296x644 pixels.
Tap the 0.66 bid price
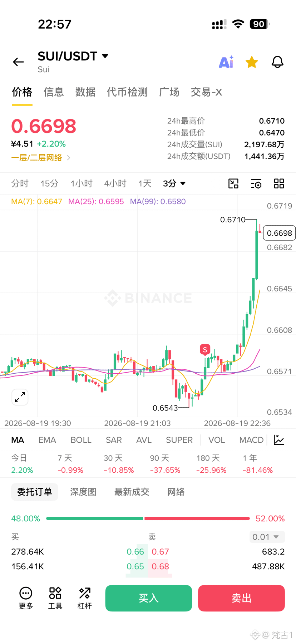(x=135, y=552)
